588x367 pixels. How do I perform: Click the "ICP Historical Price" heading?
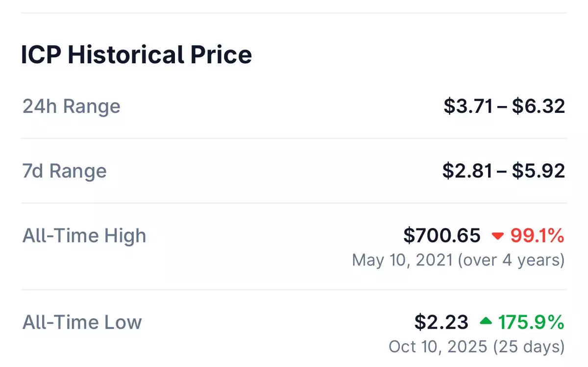(x=136, y=54)
